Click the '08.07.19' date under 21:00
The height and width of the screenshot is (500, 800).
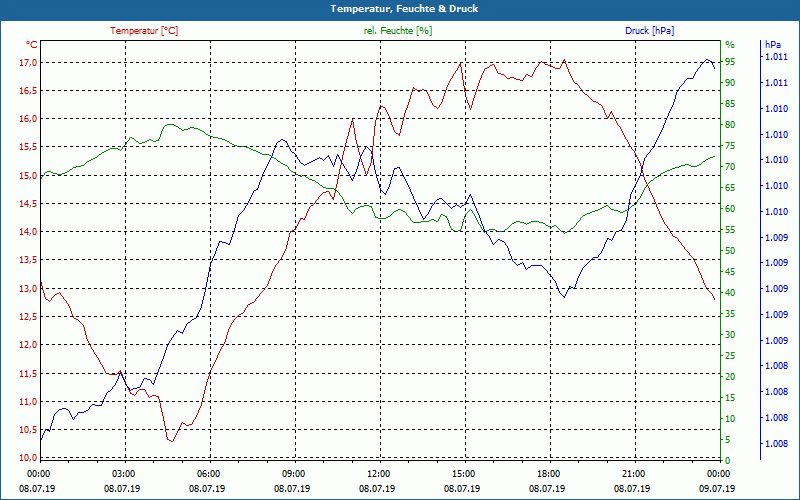633,488
